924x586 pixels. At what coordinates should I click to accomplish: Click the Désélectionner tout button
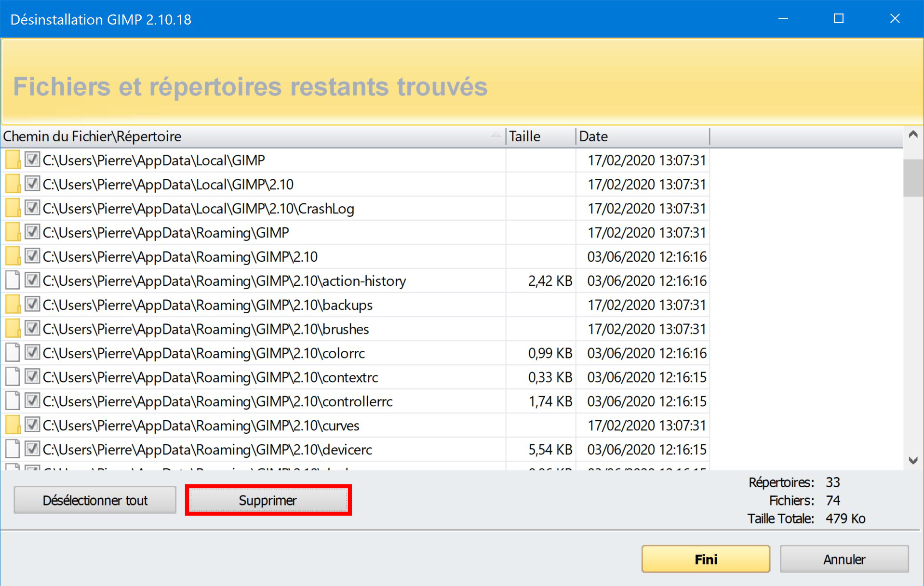pos(95,500)
